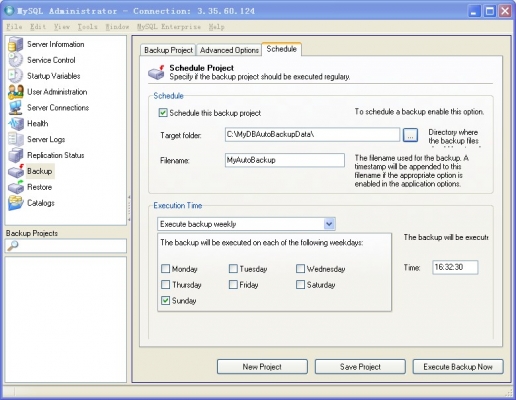The height and width of the screenshot is (400, 516).
Task: Select the Service Control gear icon
Action: click(x=15, y=60)
